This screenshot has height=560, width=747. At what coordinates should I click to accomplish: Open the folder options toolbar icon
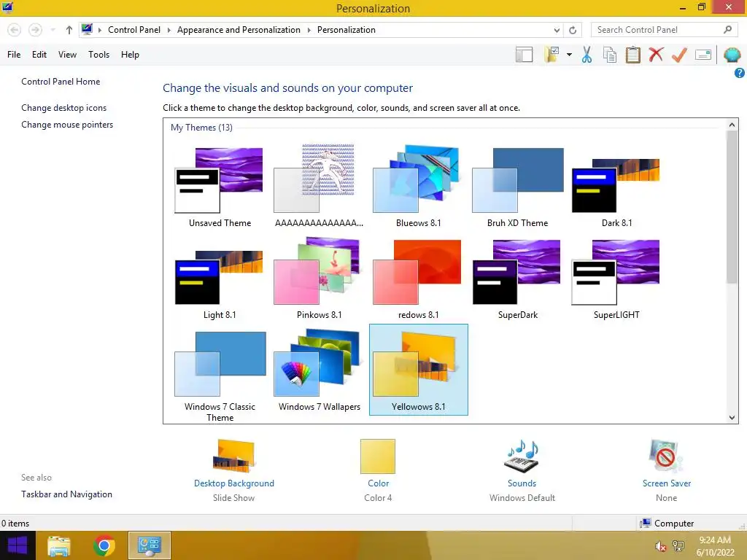(551, 55)
